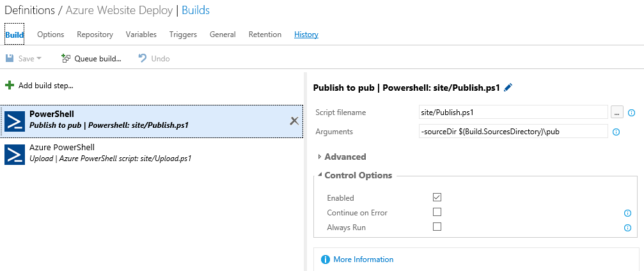Click the info icon for Continue on Error
This screenshot has height=271, width=644.
(627, 213)
